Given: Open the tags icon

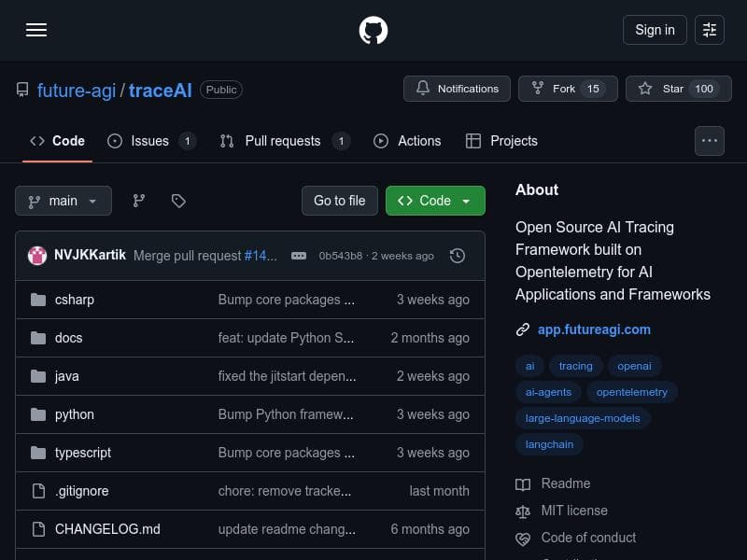Looking at the screenshot, I should tap(178, 201).
